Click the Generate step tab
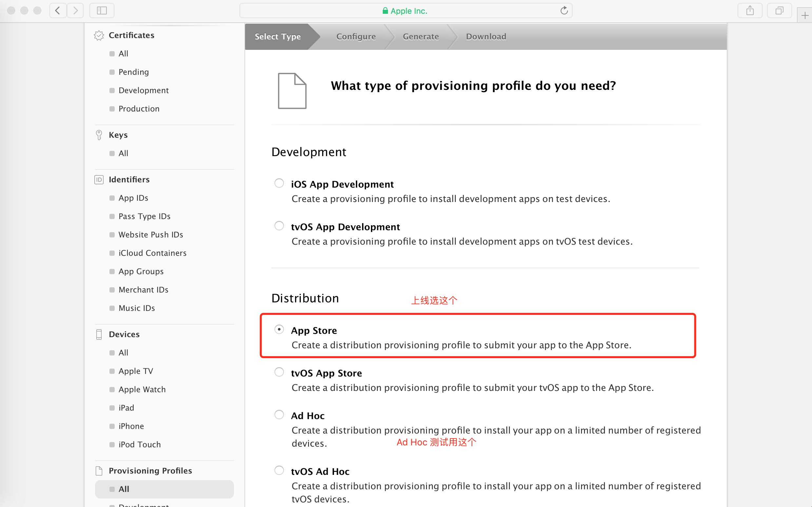 [x=421, y=36]
